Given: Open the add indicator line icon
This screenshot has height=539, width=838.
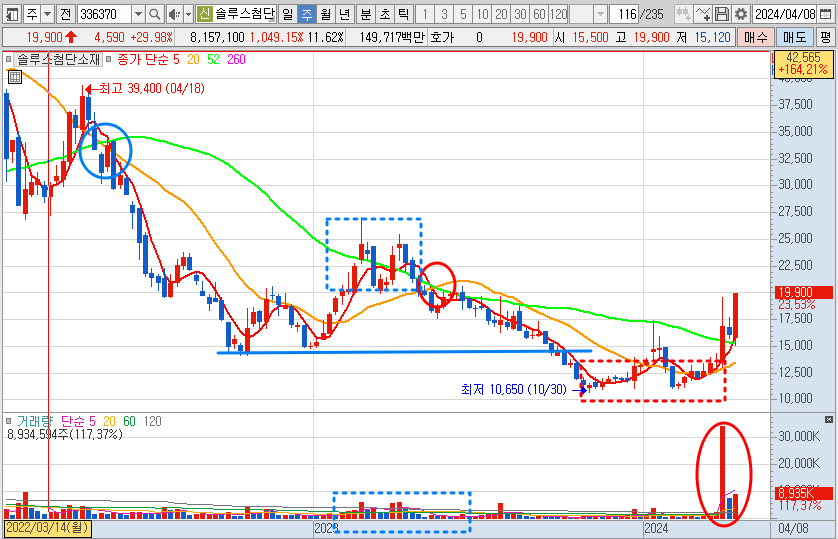Looking at the screenshot, I should click(x=703, y=14).
